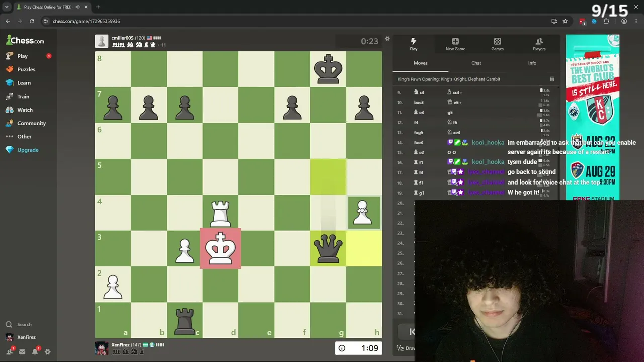
Task: Open cmiller005 username link
Action: 122,38
